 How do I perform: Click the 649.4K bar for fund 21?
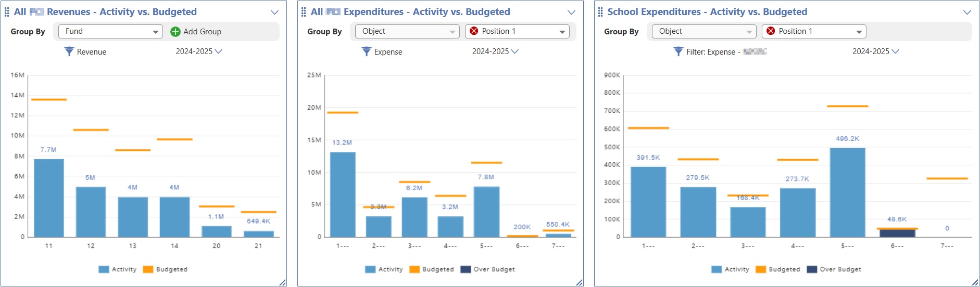point(259,234)
